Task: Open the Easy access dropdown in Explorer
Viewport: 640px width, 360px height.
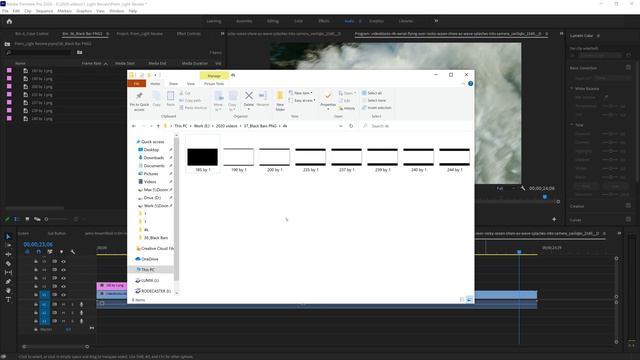Action: [302, 100]
